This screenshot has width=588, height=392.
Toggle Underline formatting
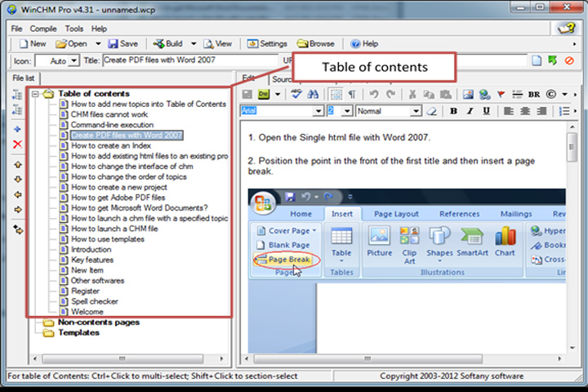tap(487, 111)
